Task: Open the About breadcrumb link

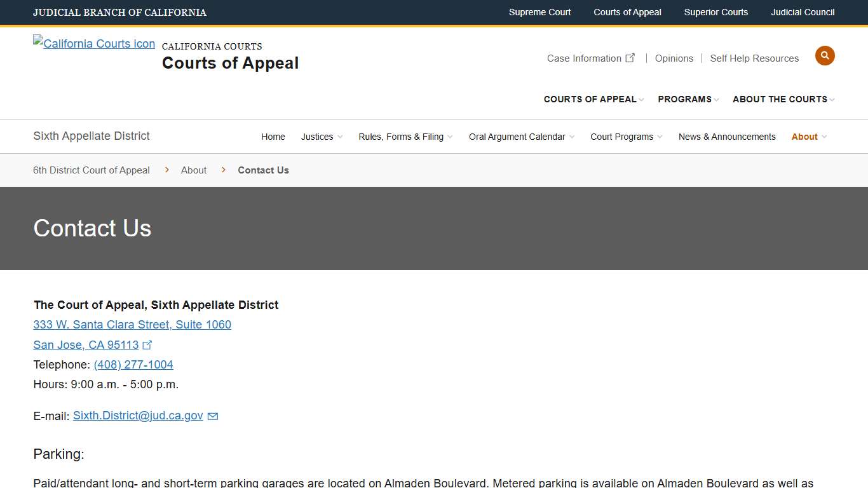Action: click(193, 170)
